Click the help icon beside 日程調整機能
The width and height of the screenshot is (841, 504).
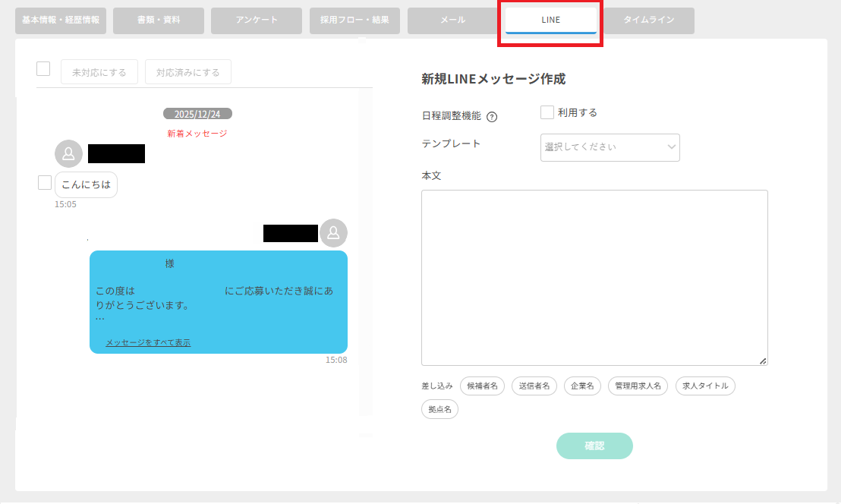pos(492,117)
